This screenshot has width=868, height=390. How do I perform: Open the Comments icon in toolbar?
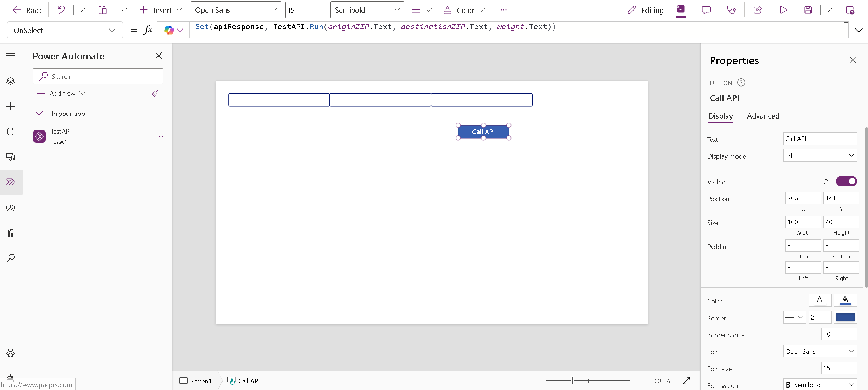706,10
